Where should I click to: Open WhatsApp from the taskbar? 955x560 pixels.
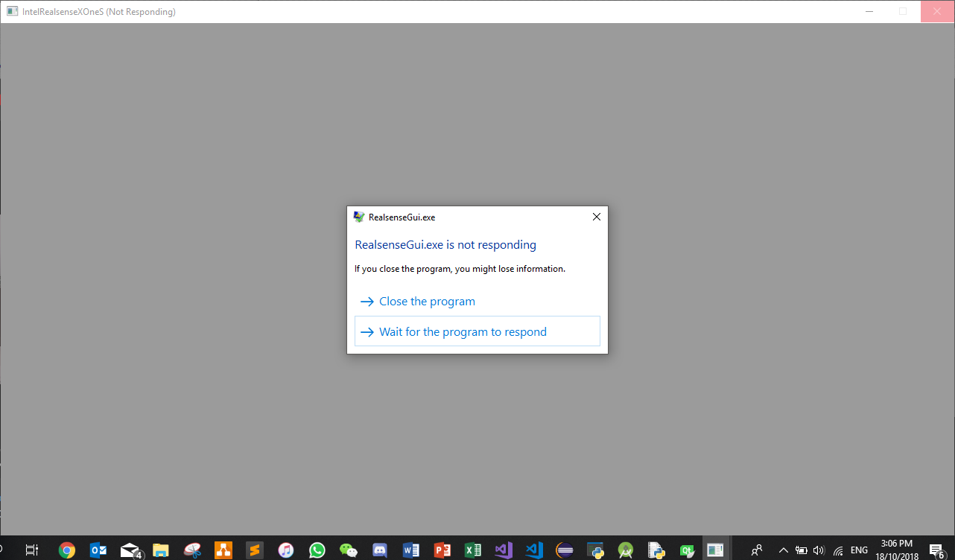[x=317, y=550]
